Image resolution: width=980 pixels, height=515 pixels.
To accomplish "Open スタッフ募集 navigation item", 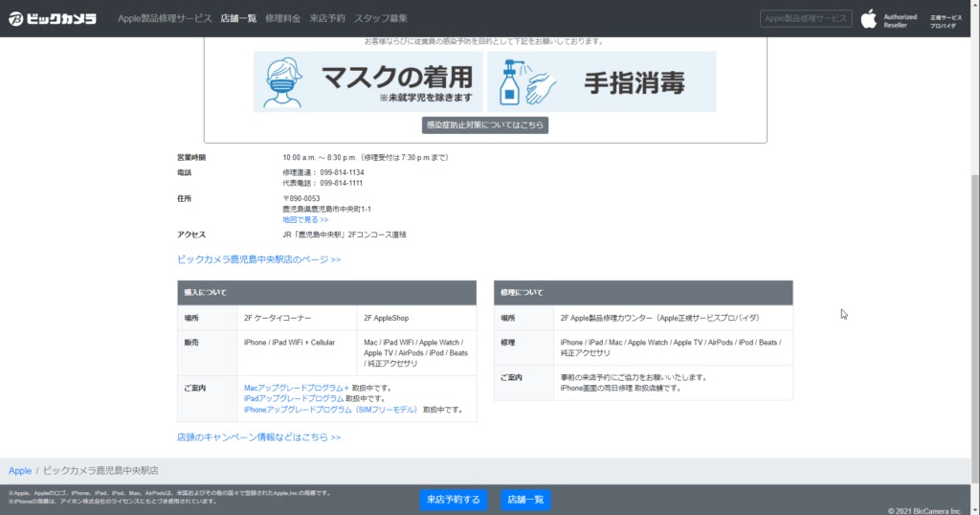I will [x=380, y=19].
